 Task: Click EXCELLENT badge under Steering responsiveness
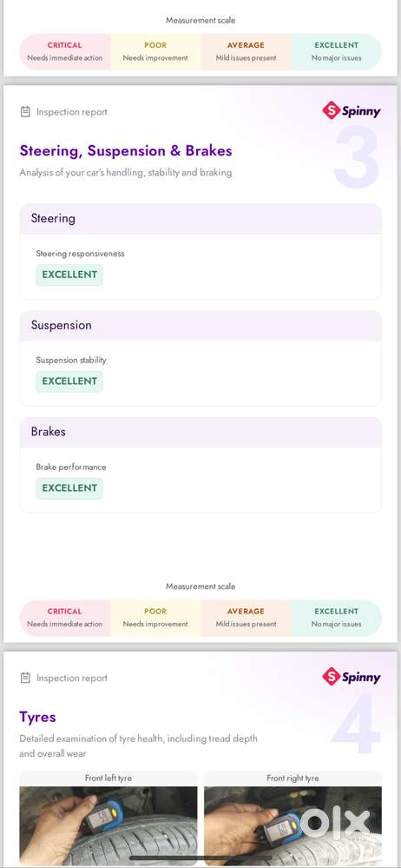pos(69,275)
